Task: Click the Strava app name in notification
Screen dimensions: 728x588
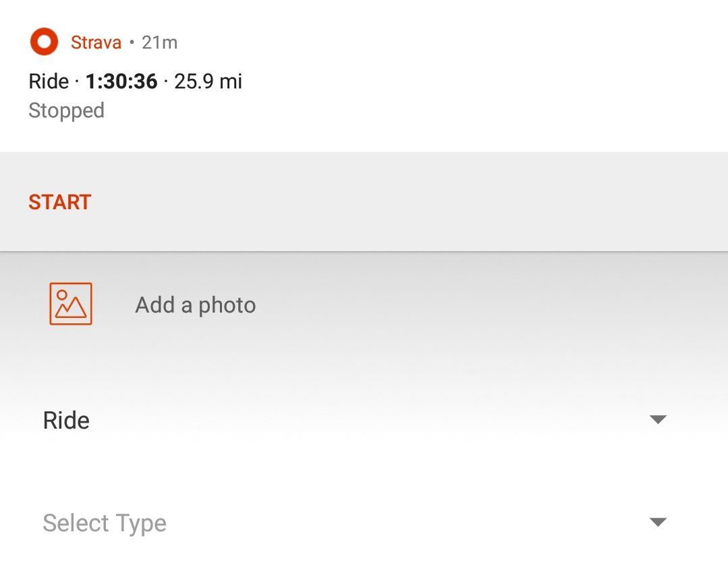Action: coord(96,43)
